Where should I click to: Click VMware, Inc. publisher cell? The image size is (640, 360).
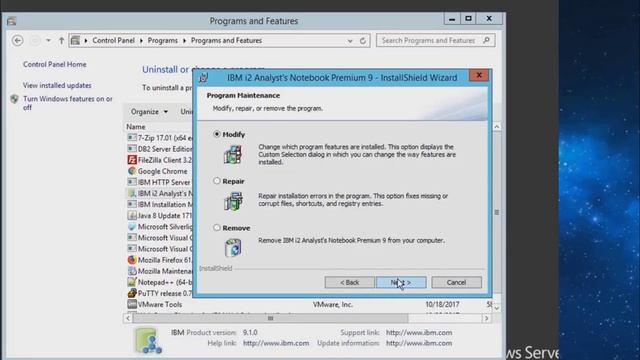(x=333, y=304)
